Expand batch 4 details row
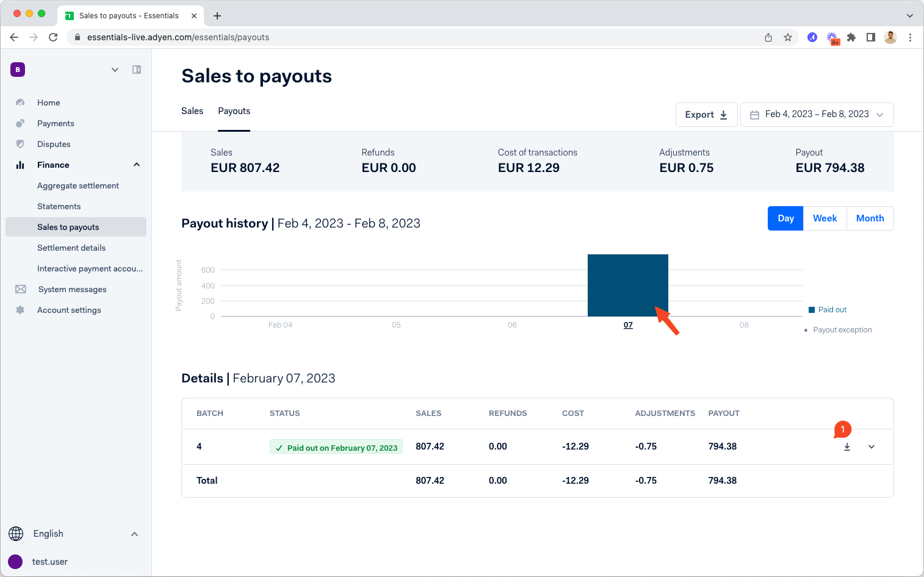The width and height of the screenshot is (924, 577). (x=871, y=446)
